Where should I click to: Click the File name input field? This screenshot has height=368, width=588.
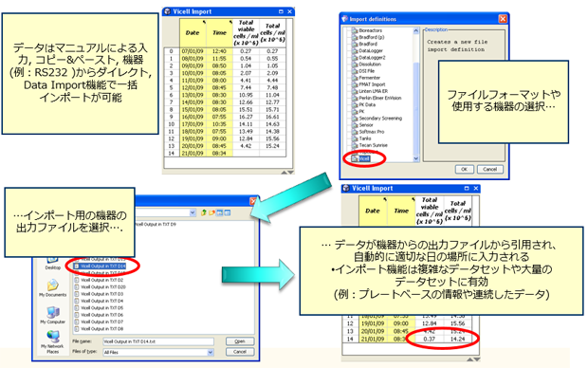coord(158,341)
